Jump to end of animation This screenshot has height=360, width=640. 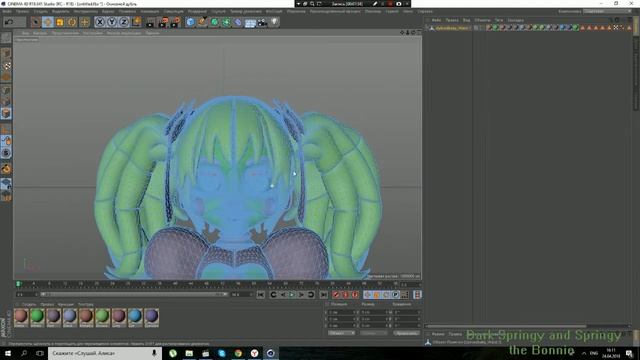coord(323,295)
